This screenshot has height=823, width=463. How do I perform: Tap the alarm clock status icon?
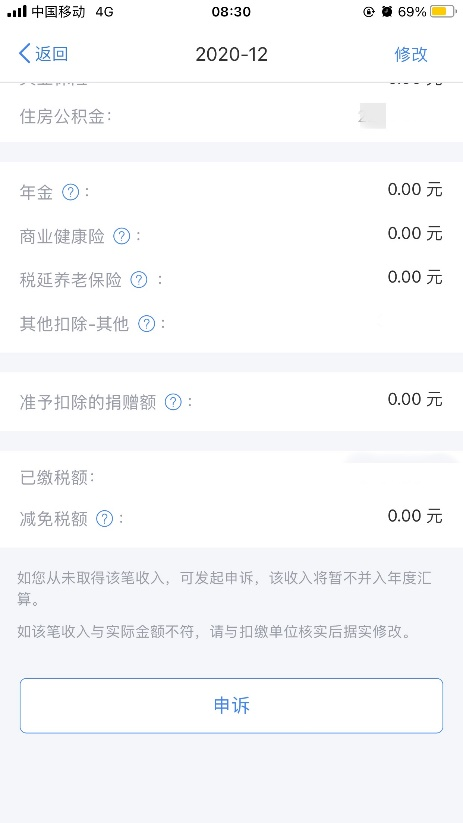pyautogui.click(x=387, y=12)
